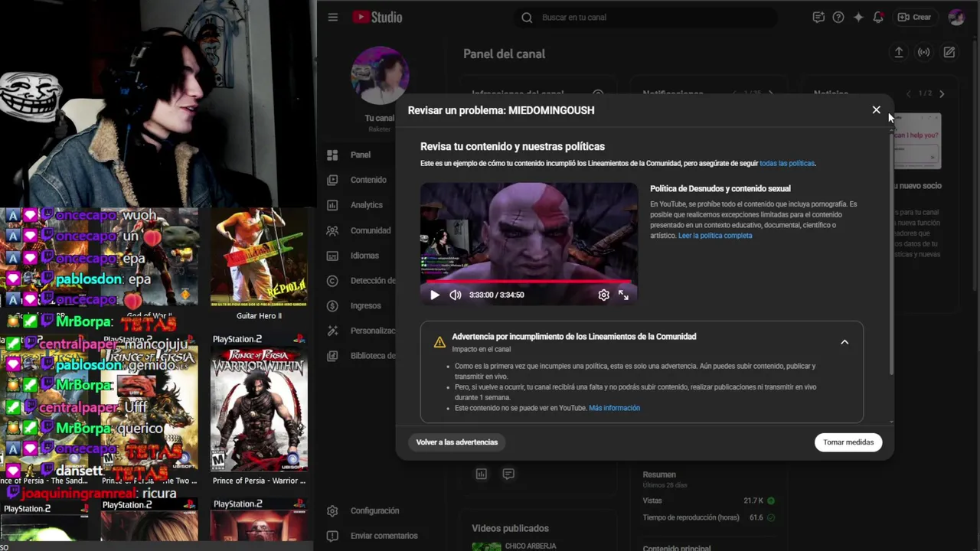This screenshot has width=980, height=551.
Task: Expand video preview to fullscreen
Action: point(623,295)
